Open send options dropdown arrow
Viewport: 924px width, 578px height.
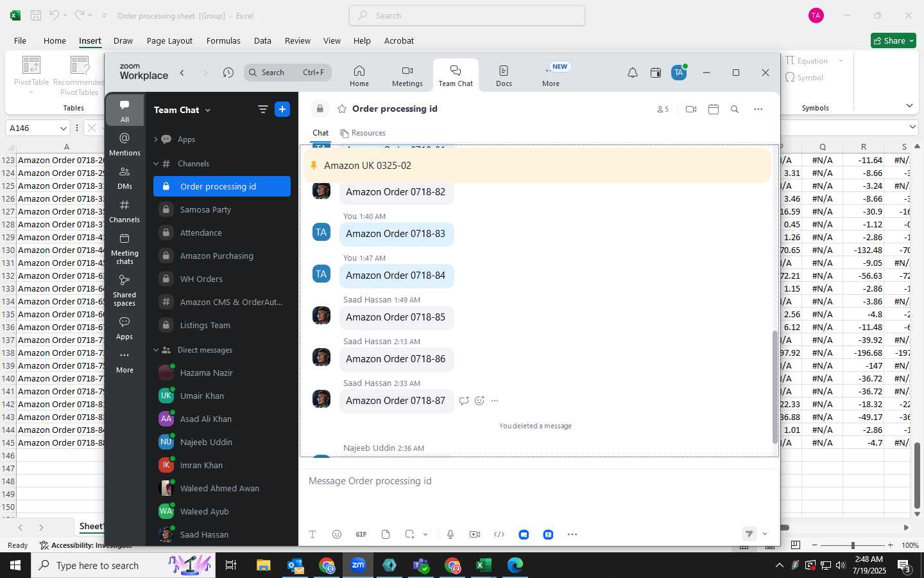765,534
